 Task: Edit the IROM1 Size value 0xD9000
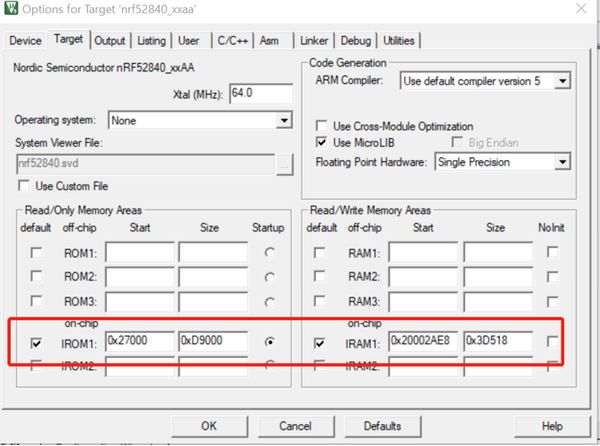tap(213, 341)
